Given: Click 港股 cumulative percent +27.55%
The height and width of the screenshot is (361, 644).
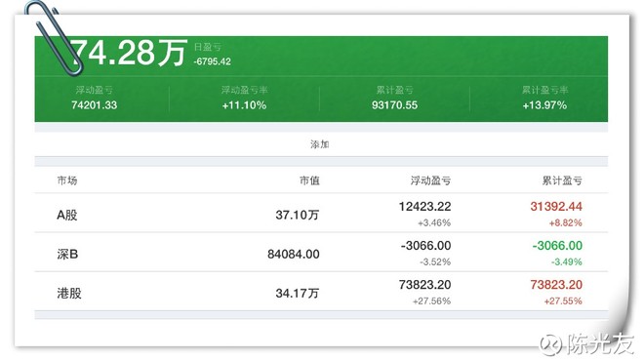Looking at the screenshot, I should point(563,301).
